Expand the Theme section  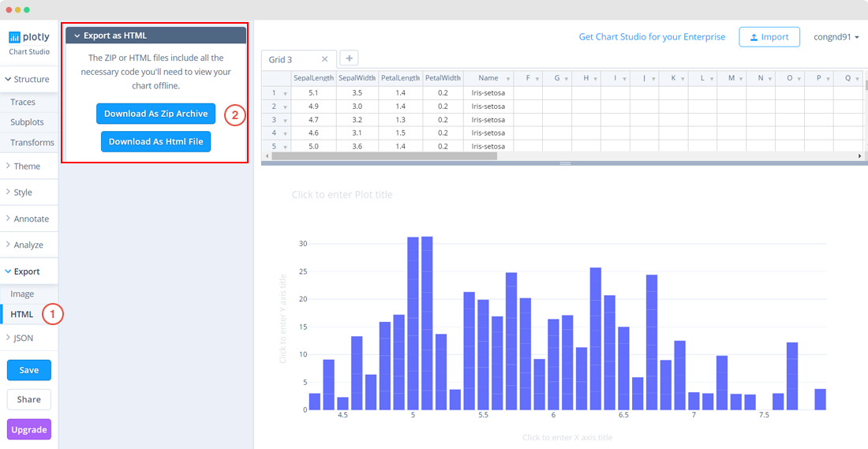click(28, 166)
